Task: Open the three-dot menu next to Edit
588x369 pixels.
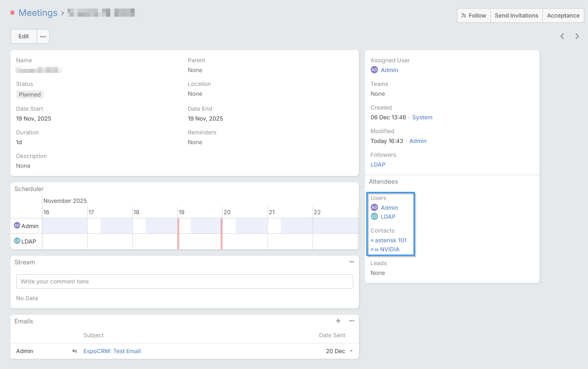Action: coord(43,36)
